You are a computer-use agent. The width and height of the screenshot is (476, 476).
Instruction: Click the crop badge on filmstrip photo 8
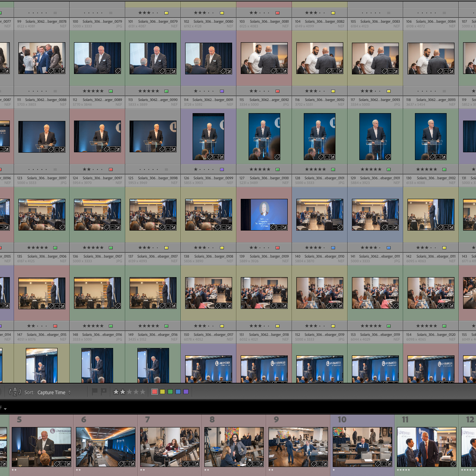tap(255, 464)
